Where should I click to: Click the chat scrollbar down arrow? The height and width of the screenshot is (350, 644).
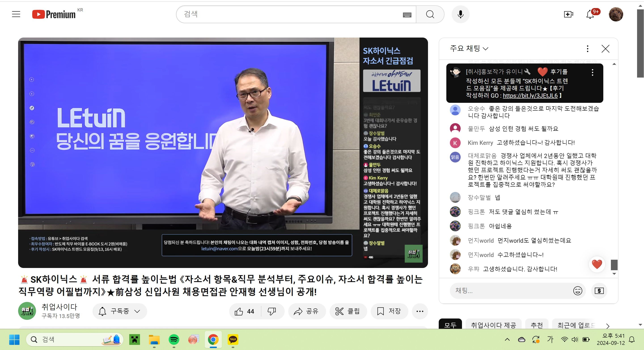(614, 274)
